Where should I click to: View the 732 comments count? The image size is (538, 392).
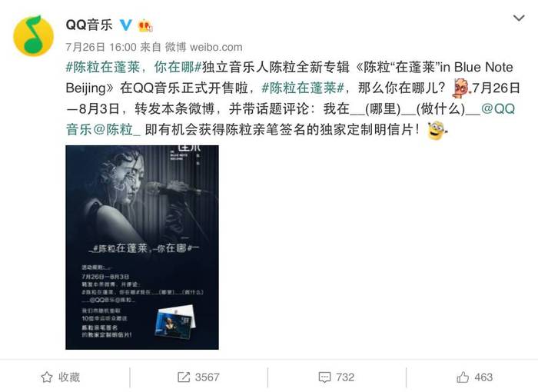pyautogui.click(x=345, y=377)
